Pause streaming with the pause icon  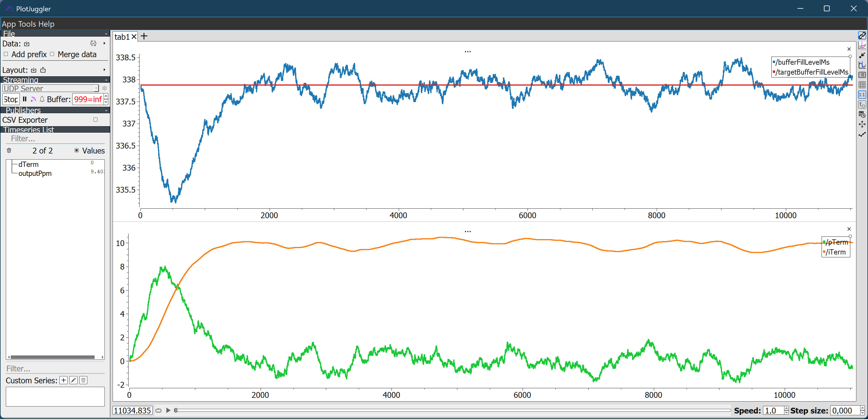(25, 99)
